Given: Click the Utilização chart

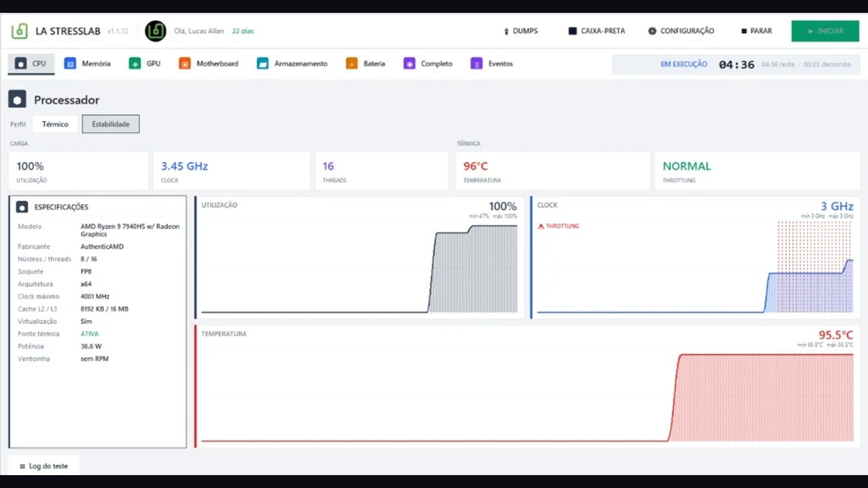Looking at the screenshot, I should coord(359,258).
